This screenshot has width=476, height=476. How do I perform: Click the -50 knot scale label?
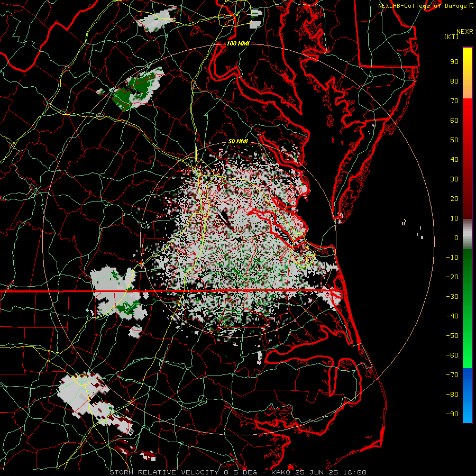tap(452, 336)
